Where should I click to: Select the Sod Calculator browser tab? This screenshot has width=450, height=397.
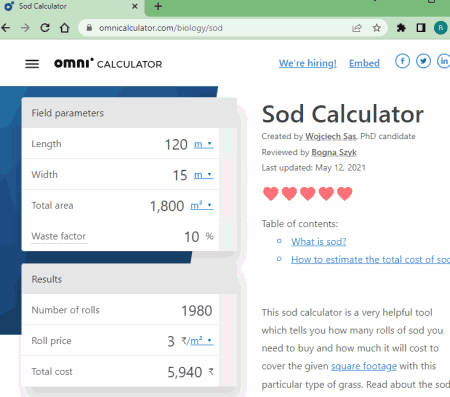pyautogui.click(x=72, y=7)
